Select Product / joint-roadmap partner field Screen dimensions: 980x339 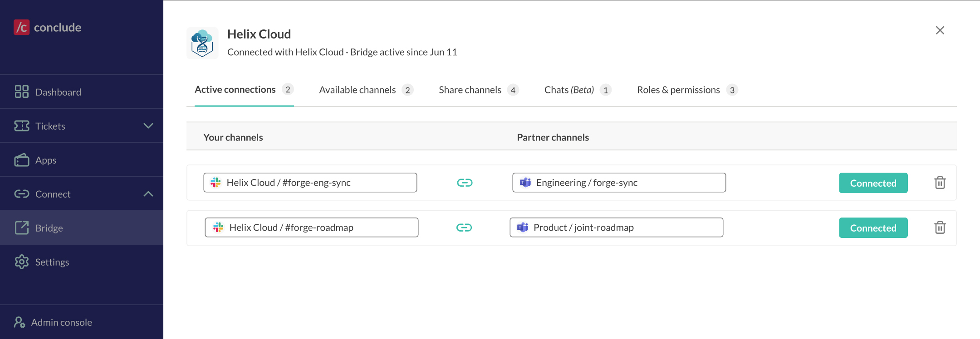617,227
